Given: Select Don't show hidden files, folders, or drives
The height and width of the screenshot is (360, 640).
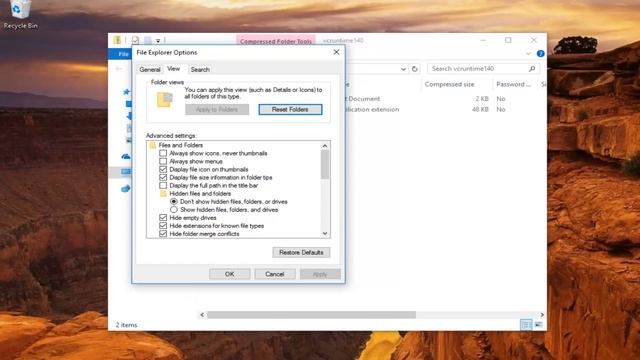Looking at the screenshot, I should 174,202.
